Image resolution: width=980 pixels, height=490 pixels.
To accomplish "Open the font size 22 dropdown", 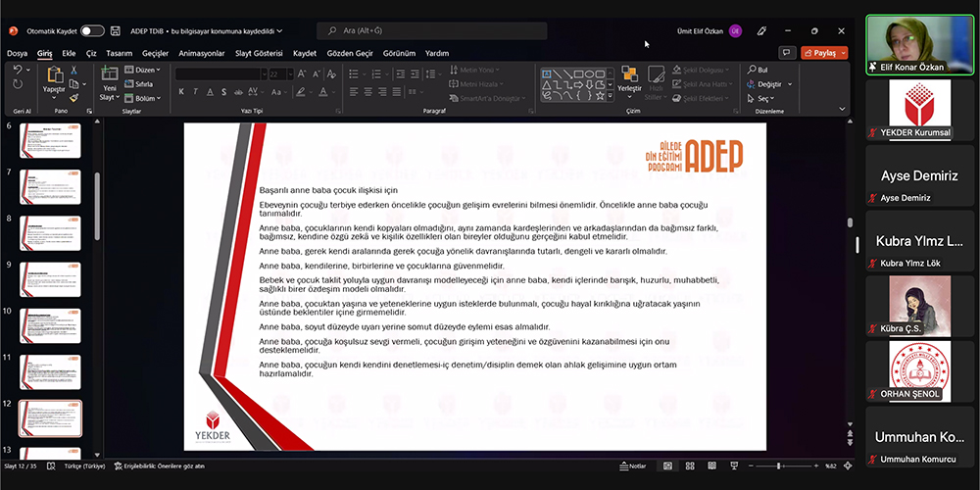I will click(290, 73).
